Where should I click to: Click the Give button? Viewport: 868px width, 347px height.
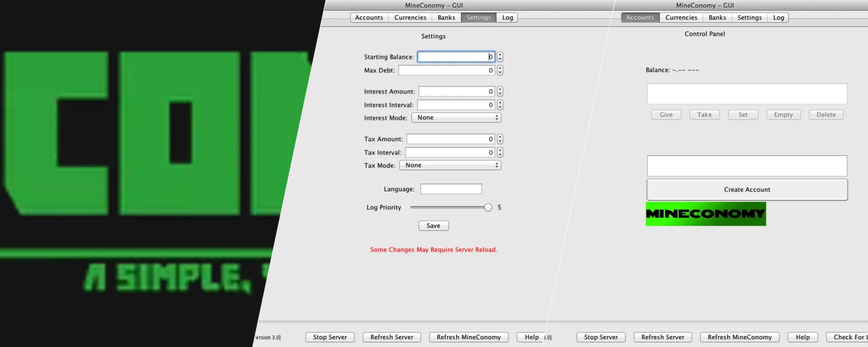click(x=666, y=115)
